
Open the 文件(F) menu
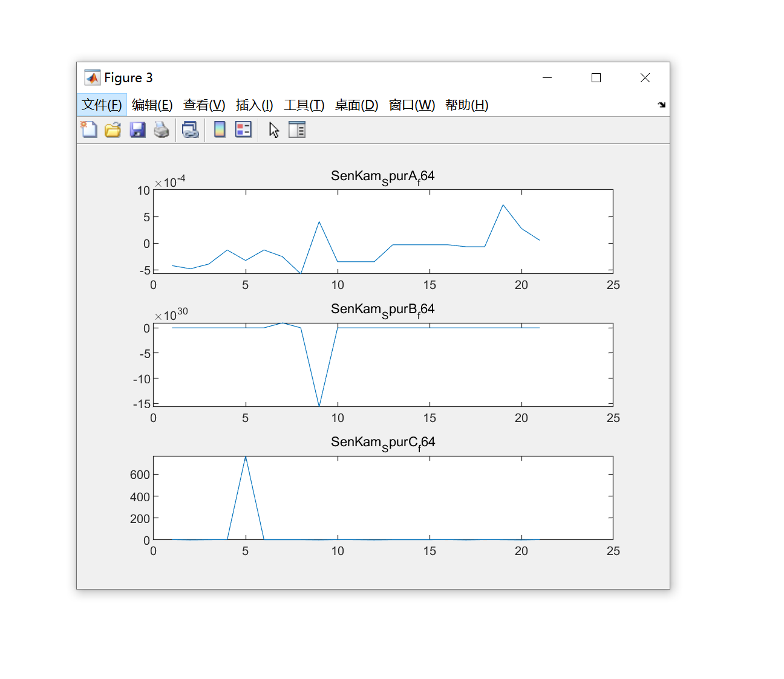pos(102,105)
